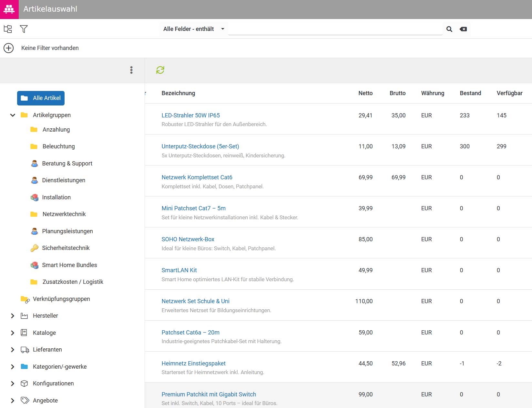Open SOHO Netzwerk-Box article
532x408 pixels.
click(x=188, y=239)
